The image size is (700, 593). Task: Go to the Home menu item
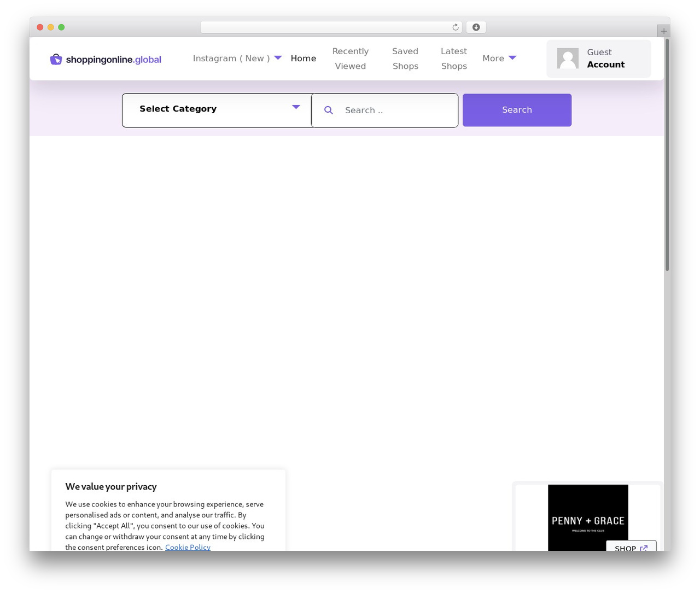coord(304,59)
